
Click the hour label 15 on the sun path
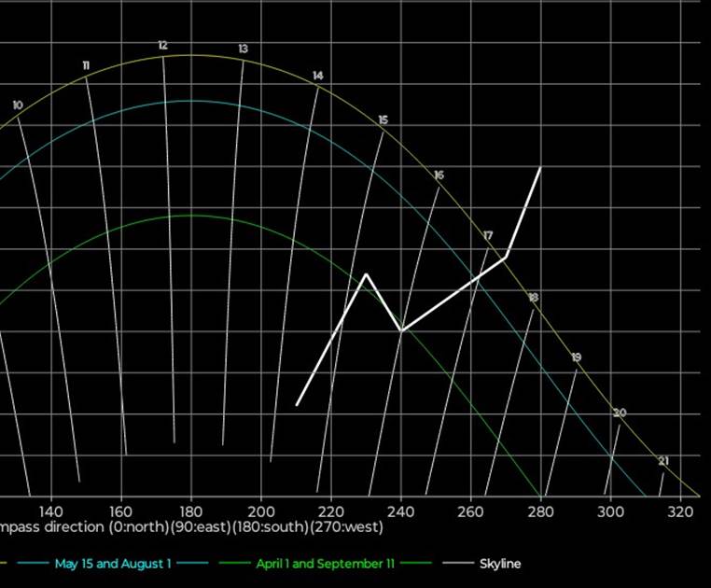click(383, 120)
